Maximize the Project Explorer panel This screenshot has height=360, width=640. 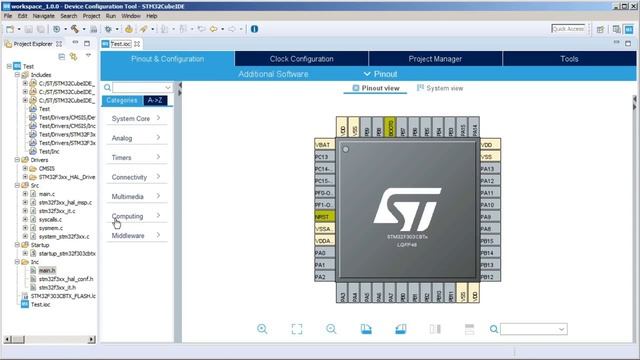[87, 43]
